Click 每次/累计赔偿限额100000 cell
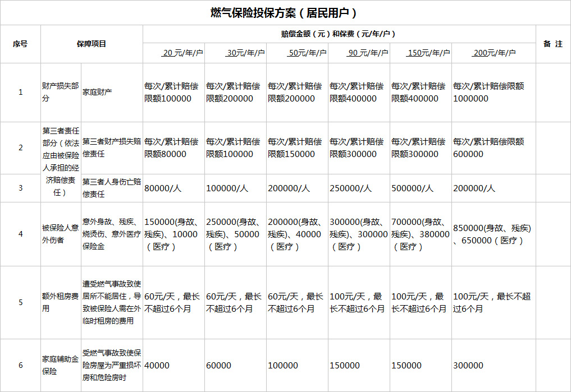Viewport: 571px width, 392px height. coord(173,93)
